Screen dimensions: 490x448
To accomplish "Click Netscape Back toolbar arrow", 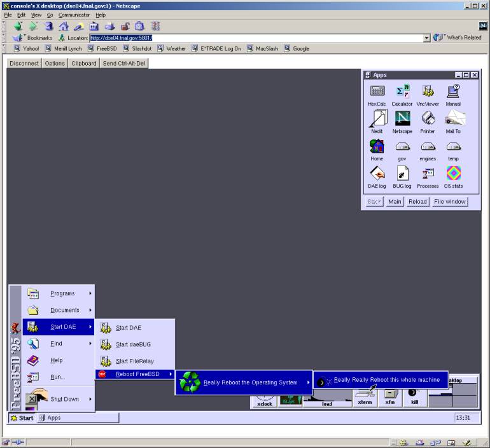I will click(18, 26).
